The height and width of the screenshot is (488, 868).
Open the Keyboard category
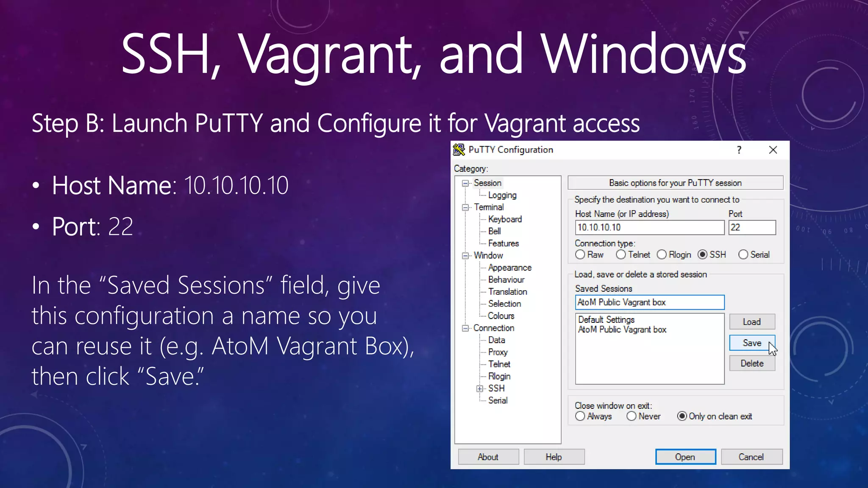pos(505,219)
